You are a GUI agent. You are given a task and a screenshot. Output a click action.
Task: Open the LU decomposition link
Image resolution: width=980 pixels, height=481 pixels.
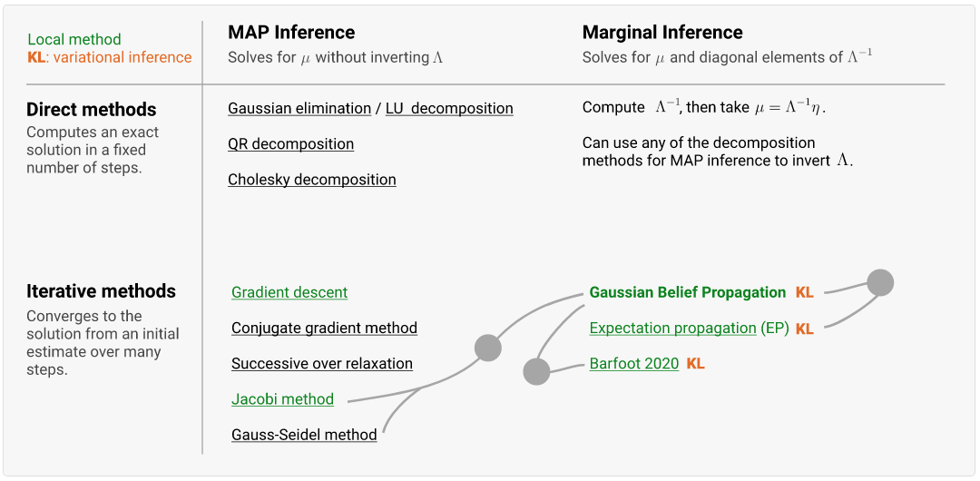(x=449, y=108)
